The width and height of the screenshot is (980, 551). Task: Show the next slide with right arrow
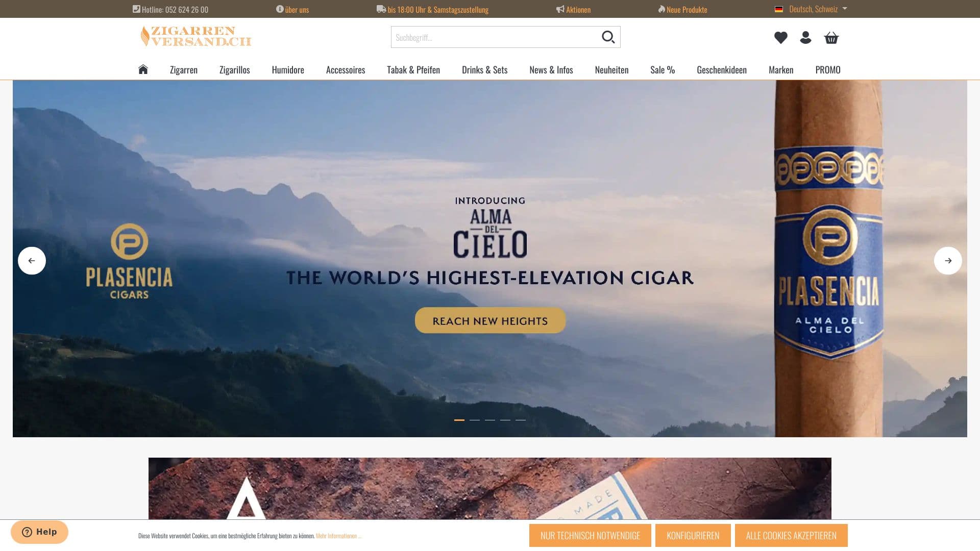pos(948,261)
